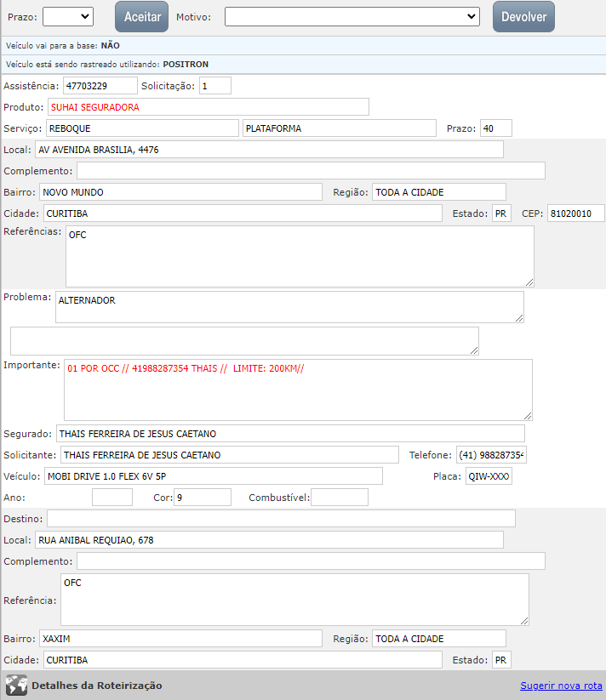The width and height of the screenshot is (606, 700).
Task: Click the Problema text area resize handle
Action: pyautogui.click(x=519, y=318)
